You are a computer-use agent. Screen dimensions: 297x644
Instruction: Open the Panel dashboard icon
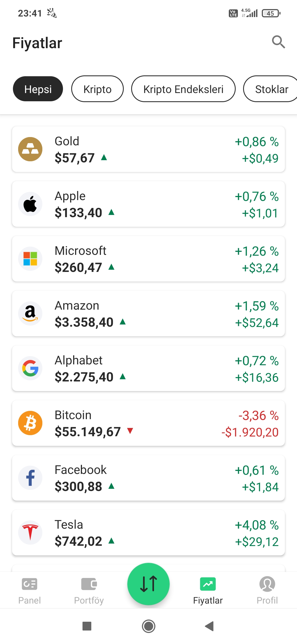pos(29,584)
